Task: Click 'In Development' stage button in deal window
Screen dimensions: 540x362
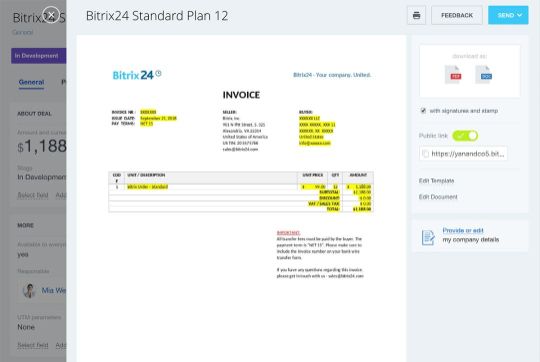Action: click(x=39, y=56)
